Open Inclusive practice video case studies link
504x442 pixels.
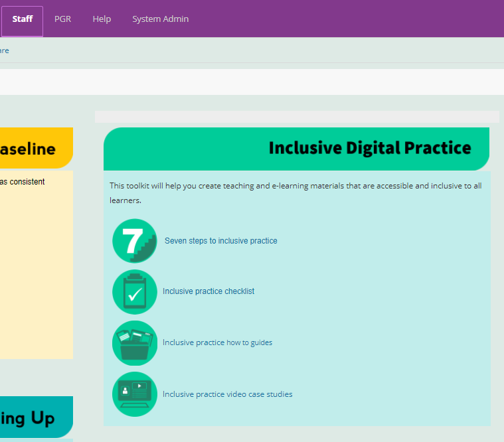(227, 394)
